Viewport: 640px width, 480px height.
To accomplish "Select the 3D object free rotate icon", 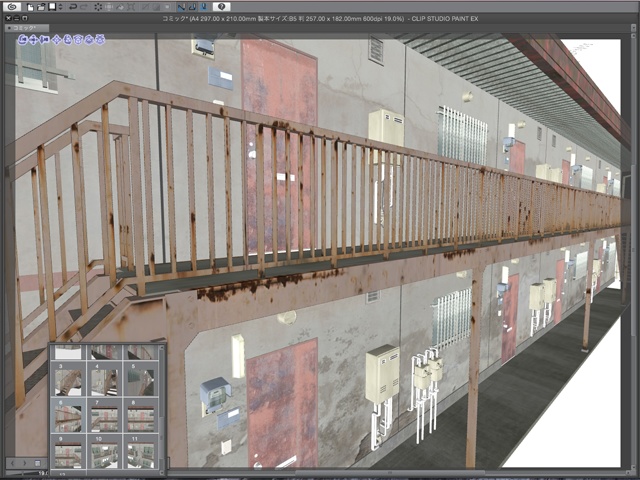I will pos(78,40).
